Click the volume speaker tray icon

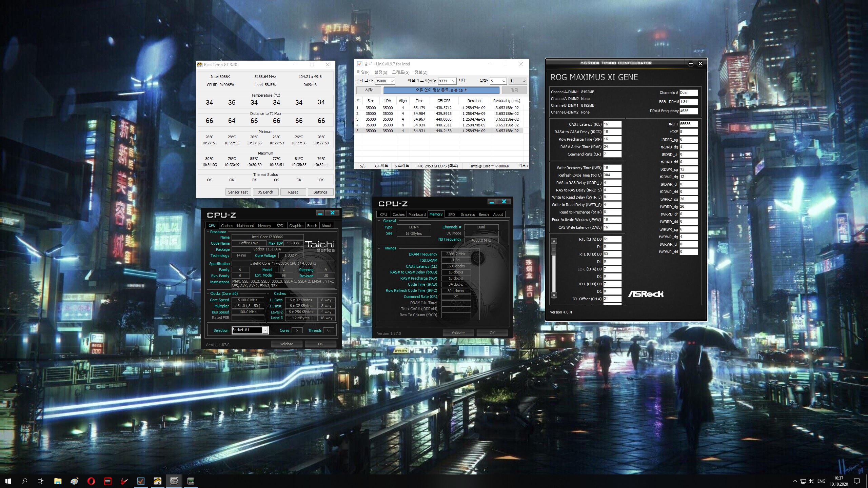pos(811,481)
